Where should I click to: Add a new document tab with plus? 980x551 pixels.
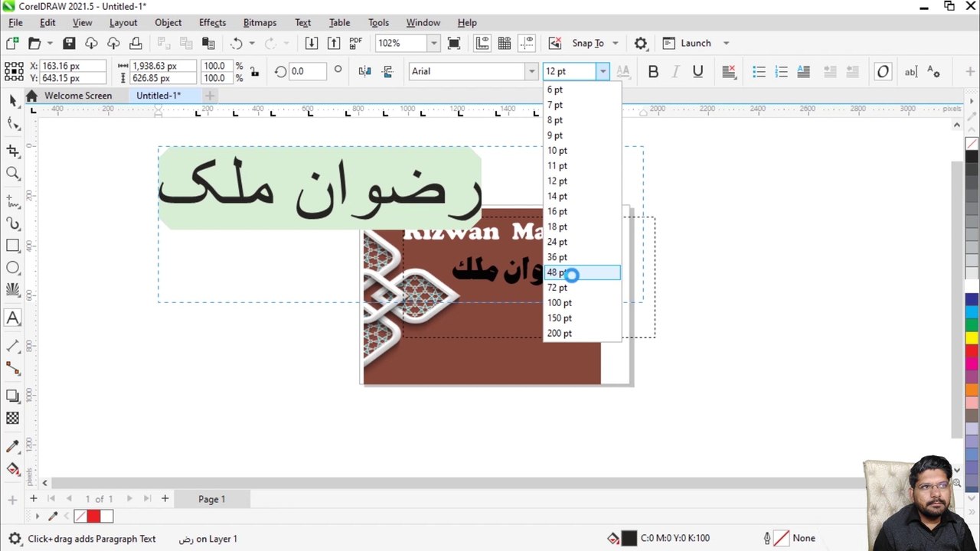[x=209, y=96]
